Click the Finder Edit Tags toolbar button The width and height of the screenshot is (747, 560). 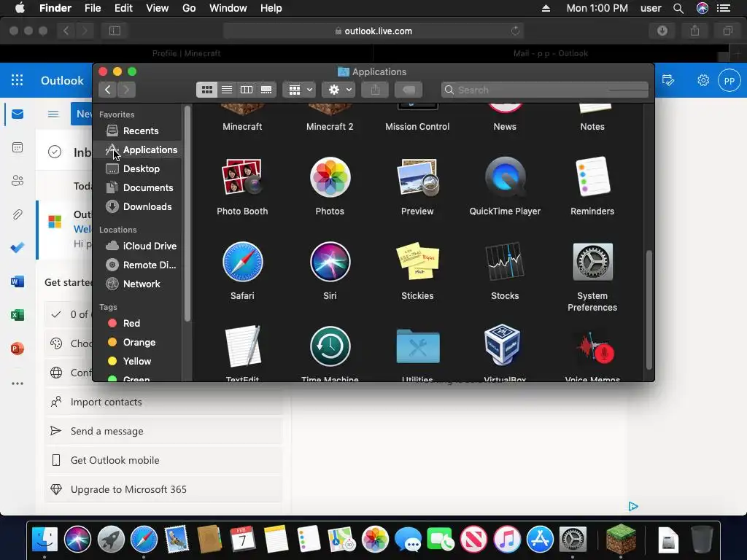click(409, 90)
